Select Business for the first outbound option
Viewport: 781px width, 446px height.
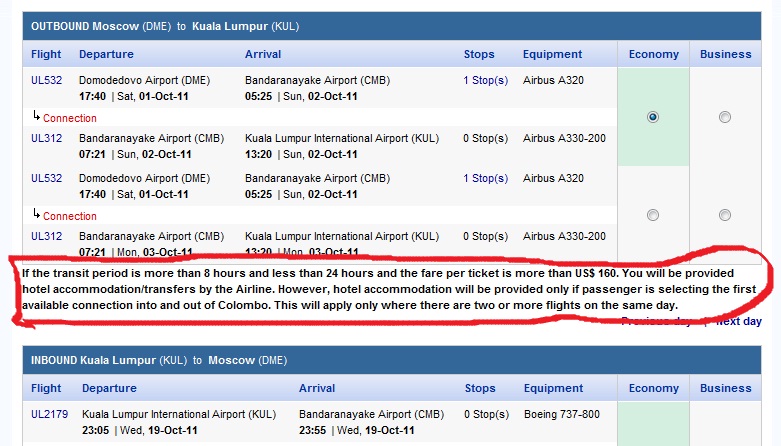[x=725, y=117]
